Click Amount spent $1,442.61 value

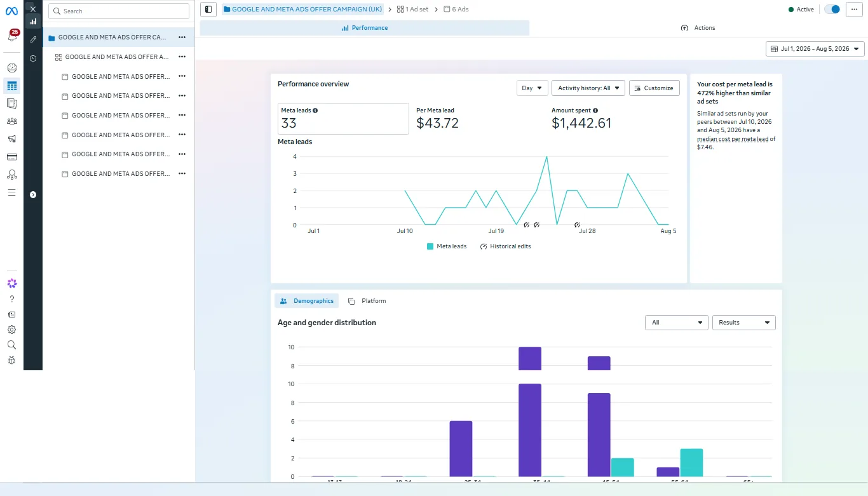(x=581, y=123)
